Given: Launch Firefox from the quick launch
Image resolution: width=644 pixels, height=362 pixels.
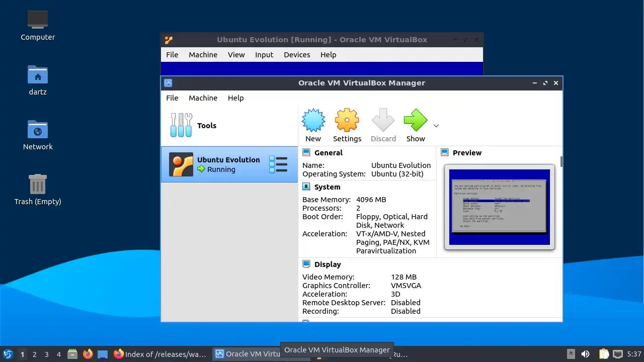Looking at the screenshot, I should (x=88, y=354).
